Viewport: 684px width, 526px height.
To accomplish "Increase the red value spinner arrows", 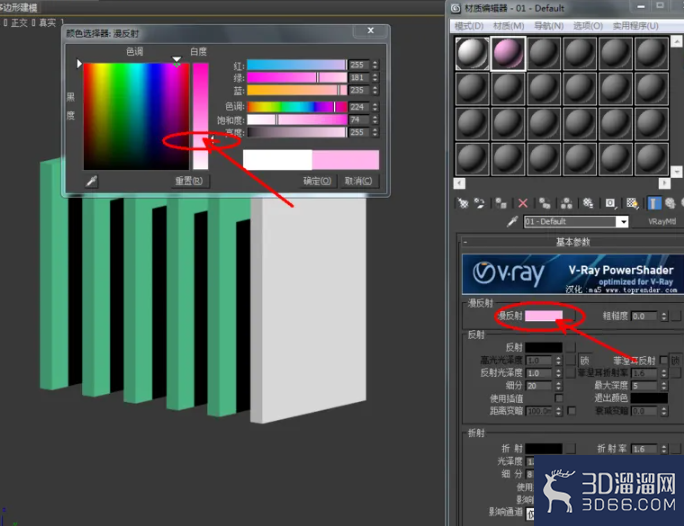I will (375, 63).
